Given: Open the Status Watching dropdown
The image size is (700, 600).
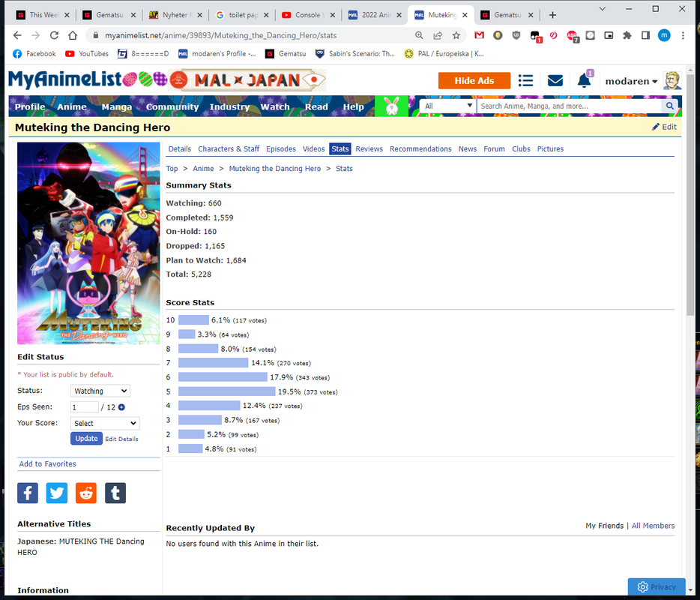Looking at the screenshot, I should pos(100,391).
